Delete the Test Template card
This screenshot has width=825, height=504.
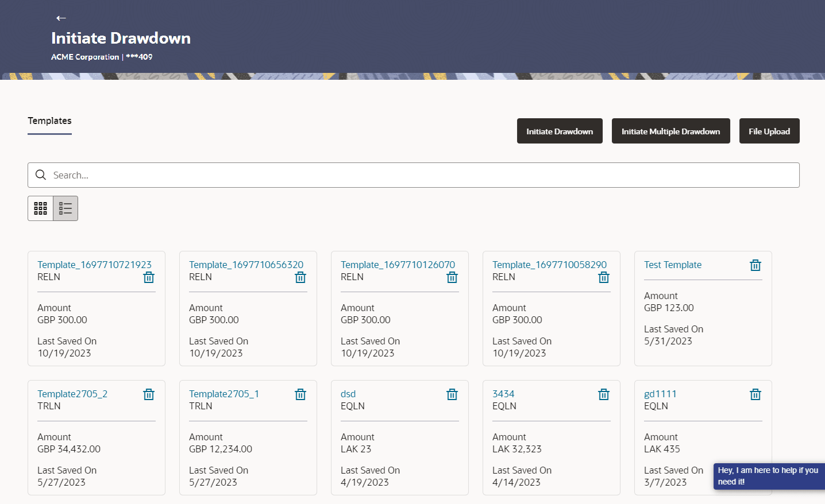click(x=755, y=265)
